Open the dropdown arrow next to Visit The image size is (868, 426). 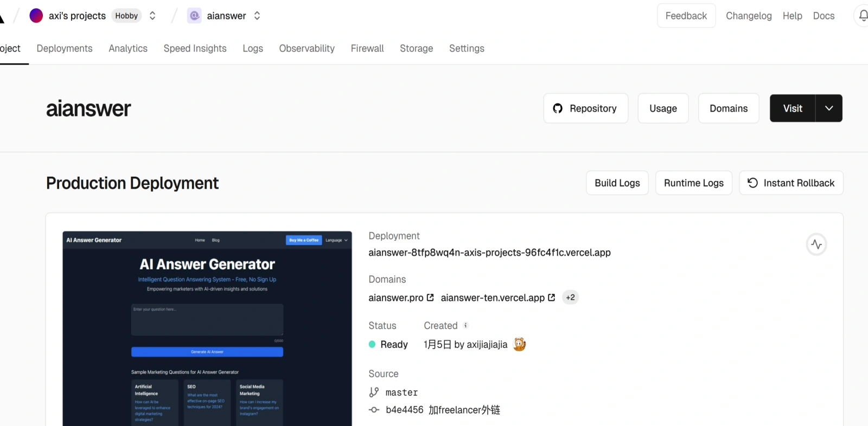(x=828, y=108)
